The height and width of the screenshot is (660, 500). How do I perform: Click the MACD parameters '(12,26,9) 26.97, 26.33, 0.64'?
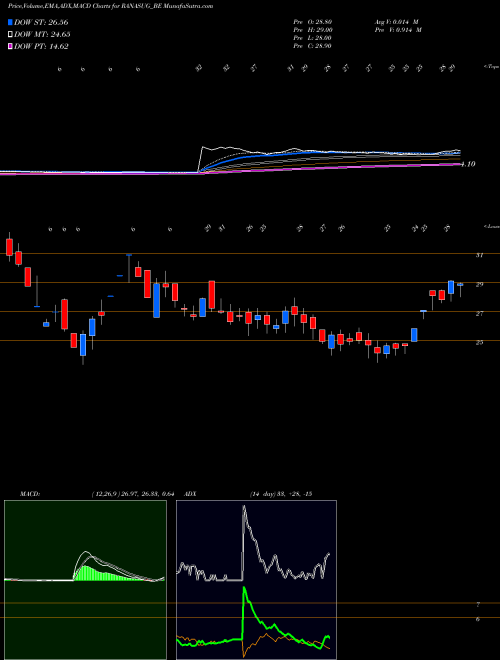coord(133,494)
